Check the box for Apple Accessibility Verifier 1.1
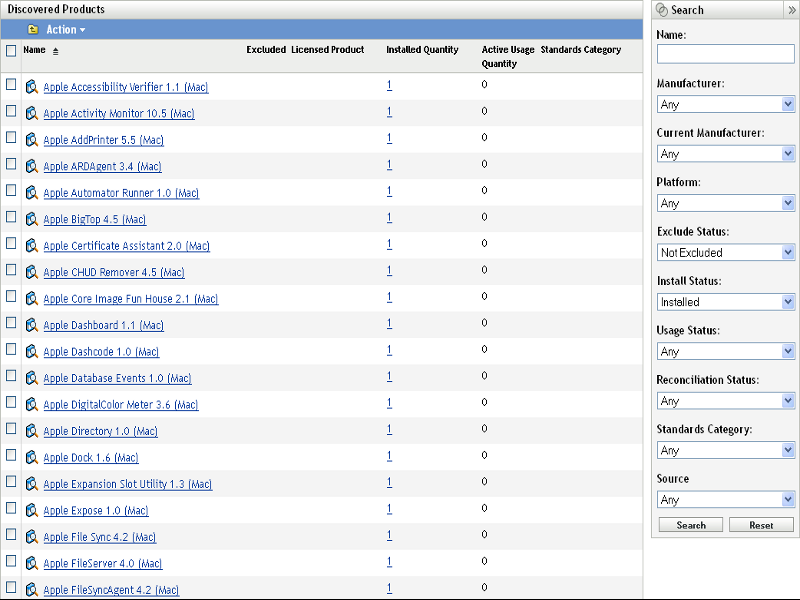800x600 pixels. 11,85
